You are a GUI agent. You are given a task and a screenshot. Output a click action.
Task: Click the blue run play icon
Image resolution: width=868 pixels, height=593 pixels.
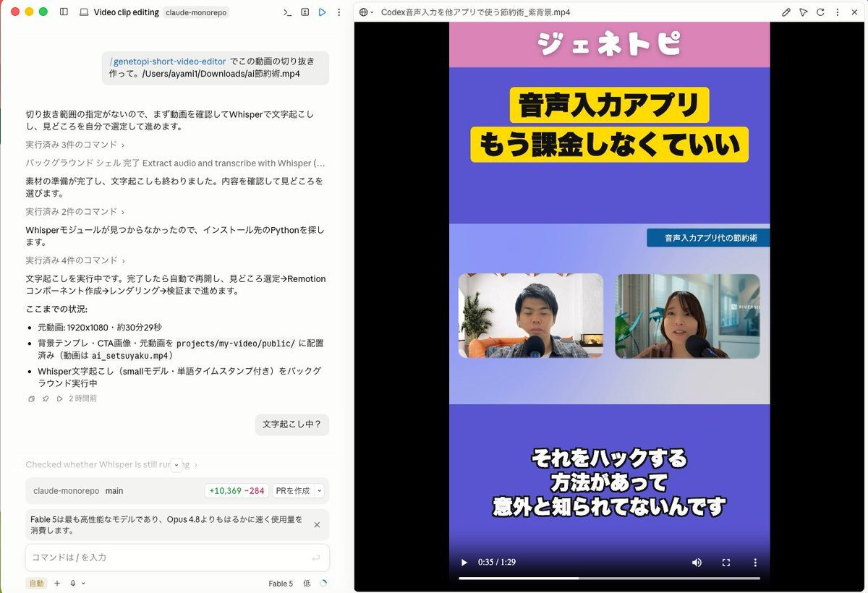coord(322,12)
